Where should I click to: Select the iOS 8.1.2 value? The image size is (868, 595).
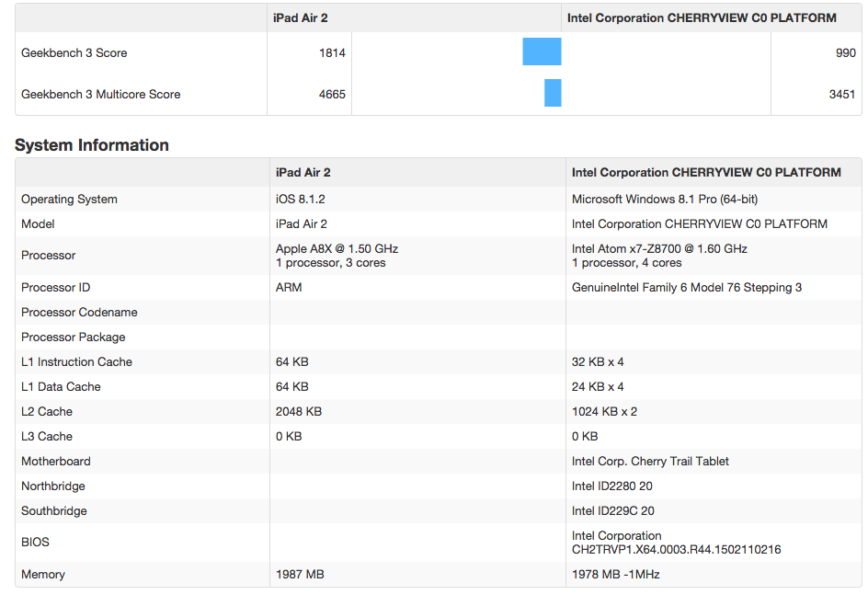click(x=301, y=199)
